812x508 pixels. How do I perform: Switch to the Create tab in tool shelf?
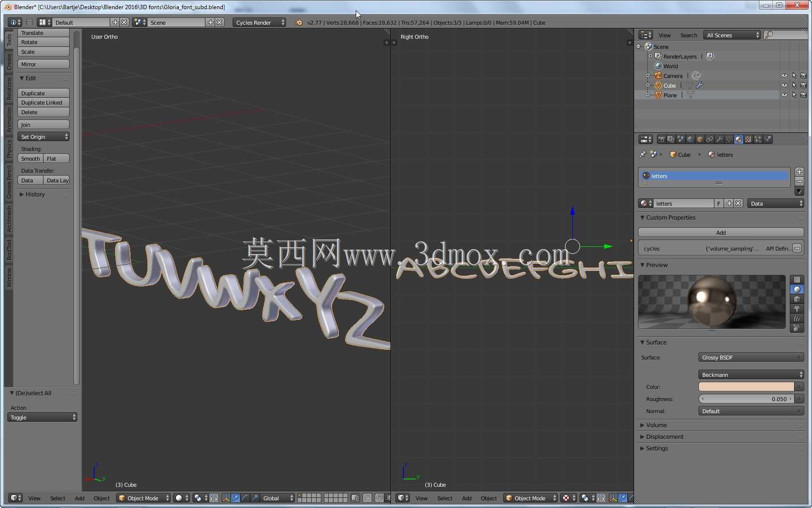point(9,61)
